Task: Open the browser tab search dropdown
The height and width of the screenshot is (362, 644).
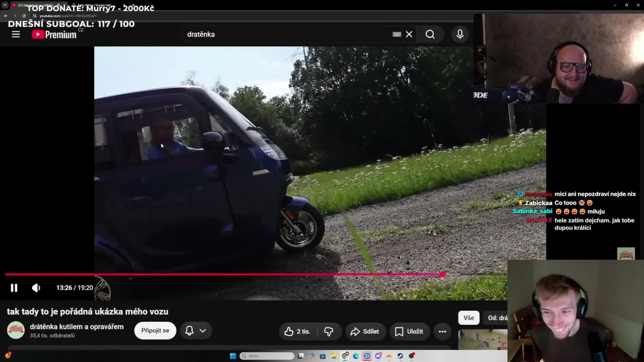Action: 5,5
